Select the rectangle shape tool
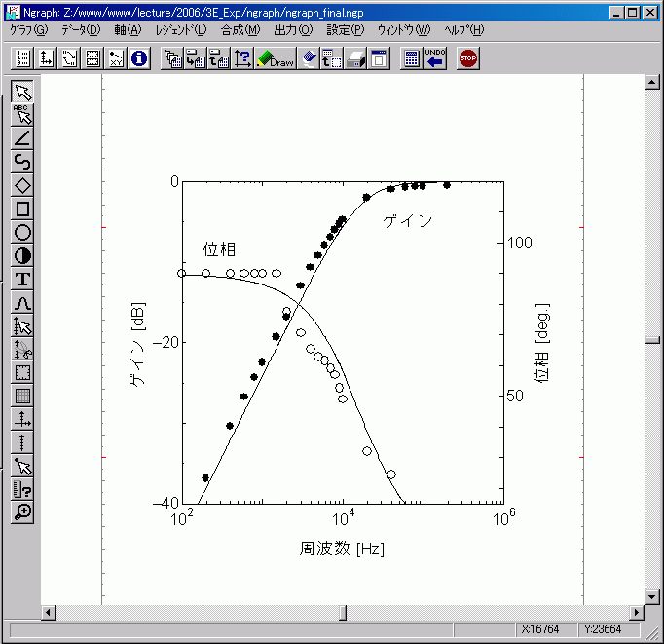 click(23, 208)
